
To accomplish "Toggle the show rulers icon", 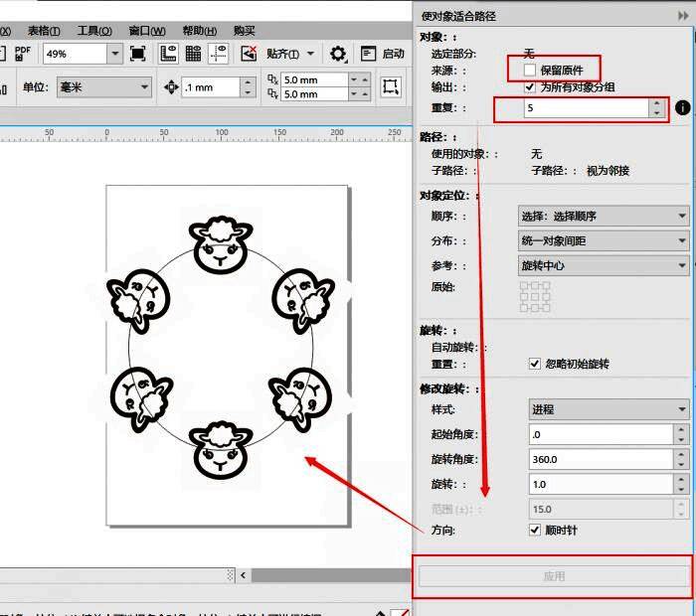I will click(168, 54).
